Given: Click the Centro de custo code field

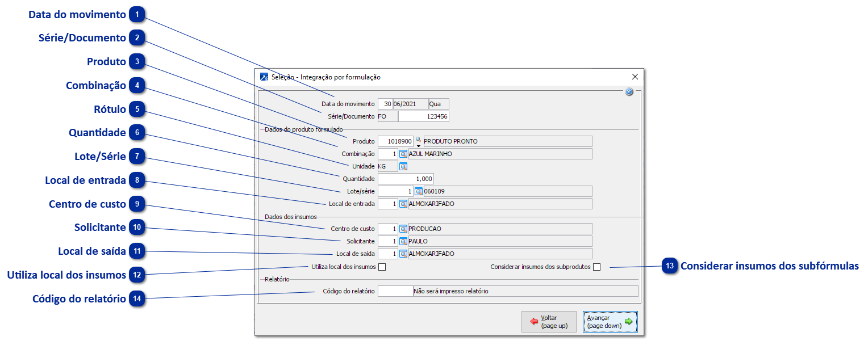Looking at the screenshot, I should [x=388, y=229].
